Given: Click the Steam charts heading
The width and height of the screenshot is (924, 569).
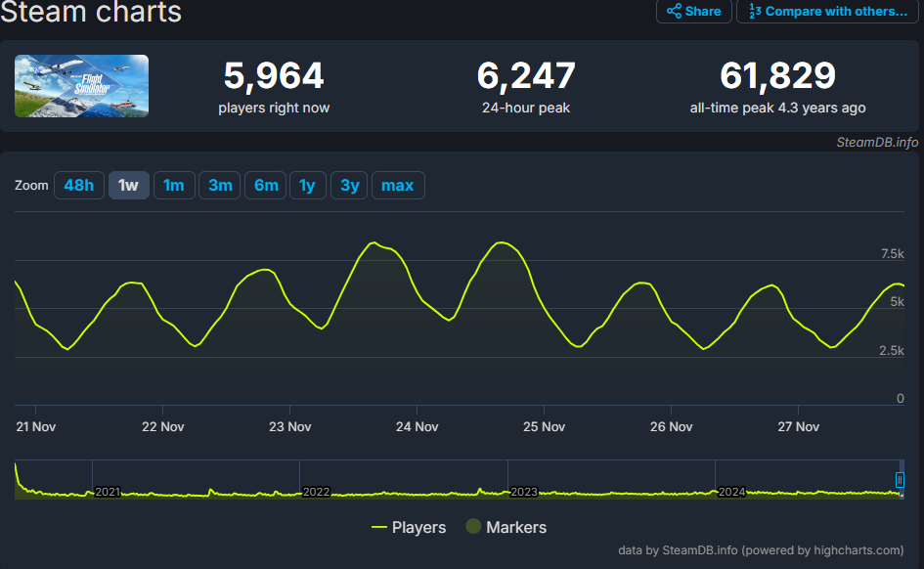Looking at the screenshot, I should coord(91,12).
